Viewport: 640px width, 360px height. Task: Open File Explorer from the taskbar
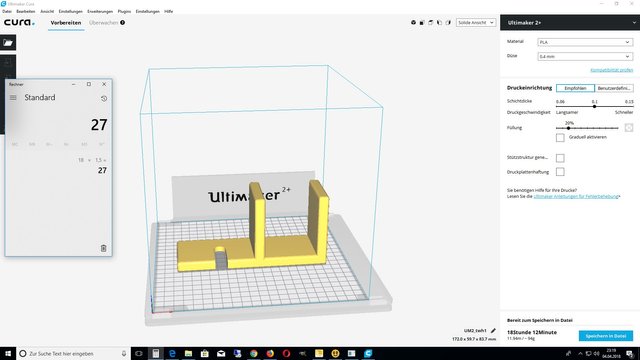point(188,353)
